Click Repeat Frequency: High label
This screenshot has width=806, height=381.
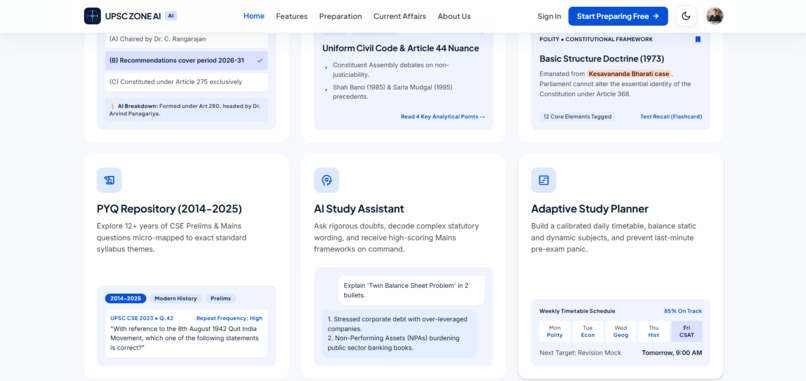(229, 318)
